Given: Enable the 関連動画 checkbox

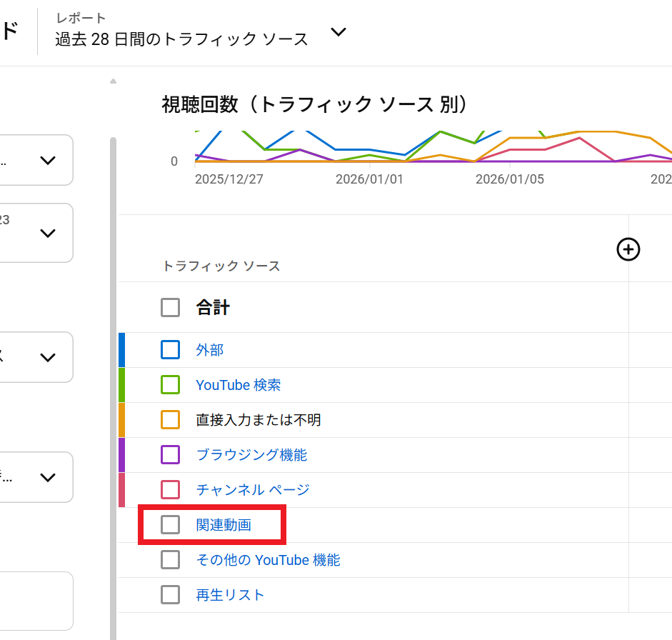Looking at the screenshot, I should coord(170,525).
